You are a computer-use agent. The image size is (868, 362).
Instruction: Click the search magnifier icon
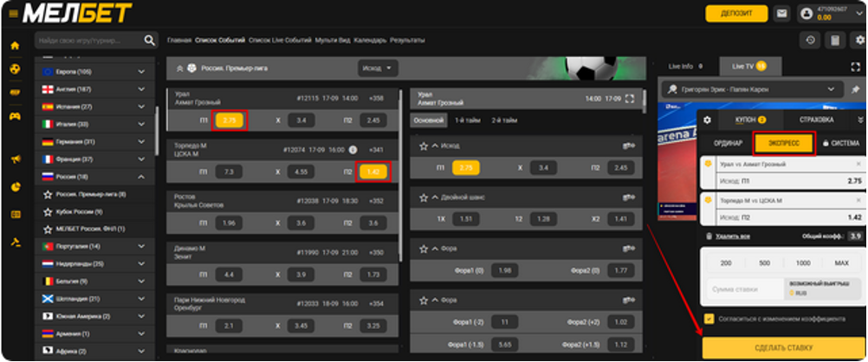[x=150, y=40]
